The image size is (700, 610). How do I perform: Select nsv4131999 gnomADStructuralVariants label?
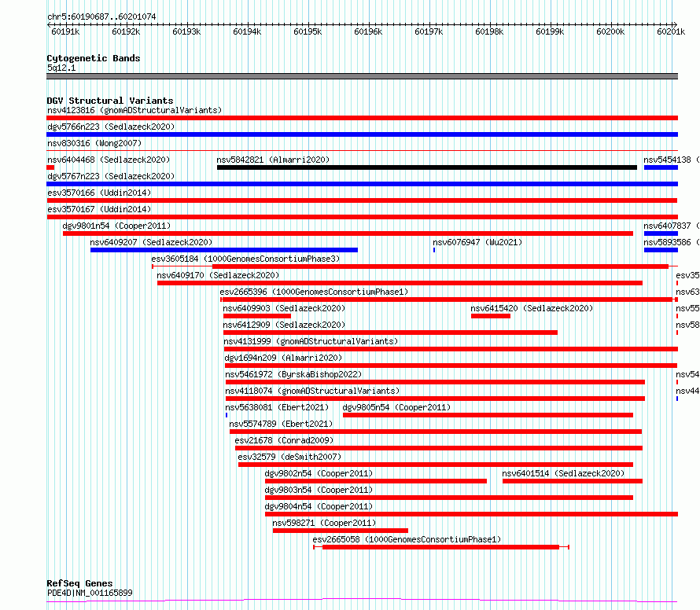311,341
